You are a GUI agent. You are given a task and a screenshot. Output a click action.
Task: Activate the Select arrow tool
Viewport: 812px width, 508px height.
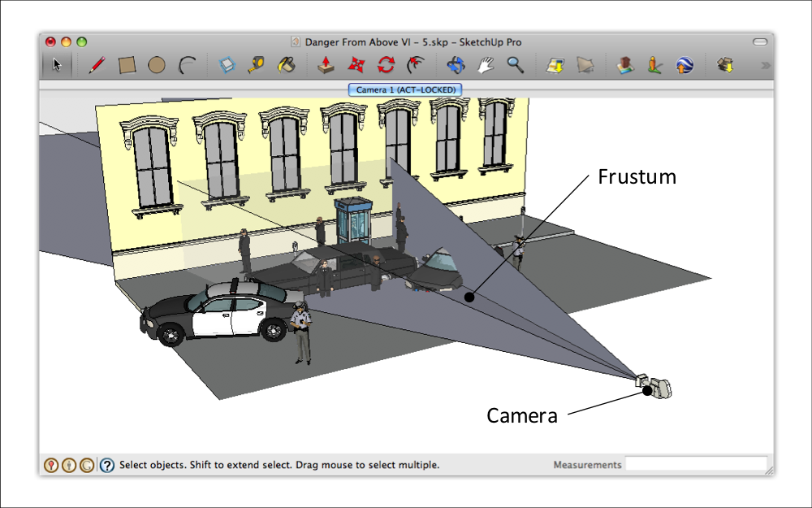click(57, 66)
